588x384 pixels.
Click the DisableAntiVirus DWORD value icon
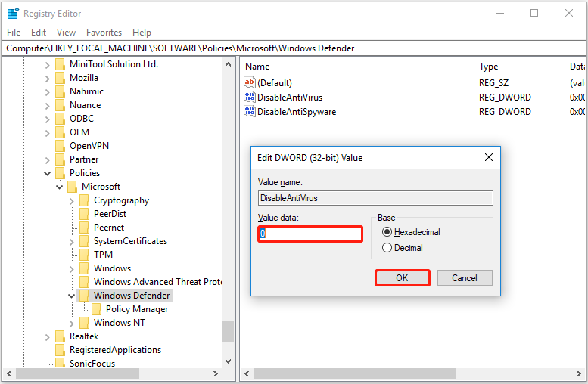pos(250,97)
